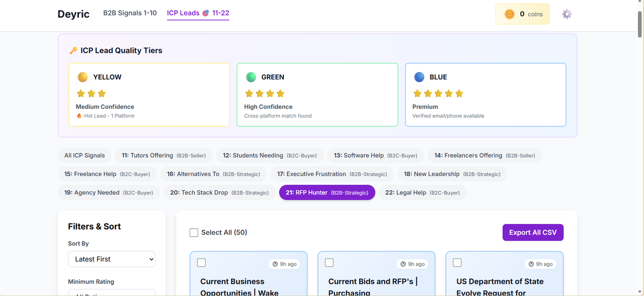Select the 19: Agency Needed filter
This screenshot has height=296, width=644.
[x=109, y=193]
